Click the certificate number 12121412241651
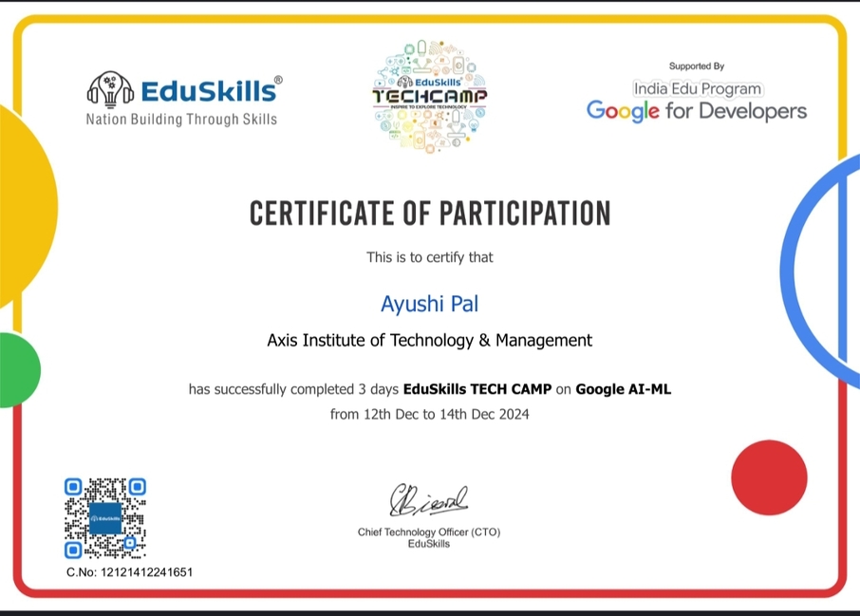The width and height of the screenshot is (860, 616). tap(146, 572)
